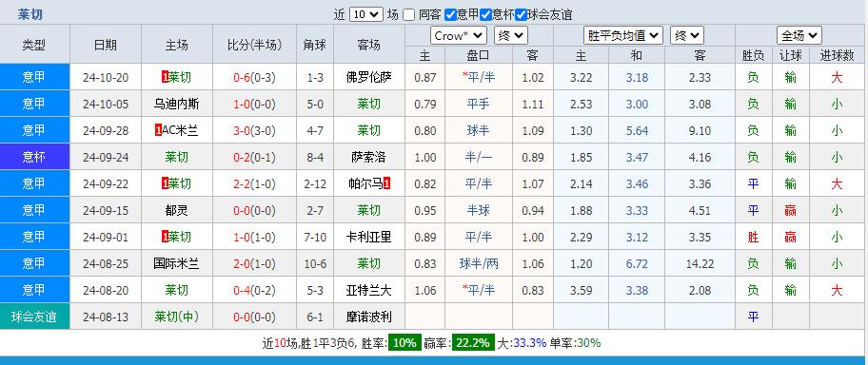Click the 33.3% over rate
Viewport: 868px width, 365px height.
(x=530, y=343)
